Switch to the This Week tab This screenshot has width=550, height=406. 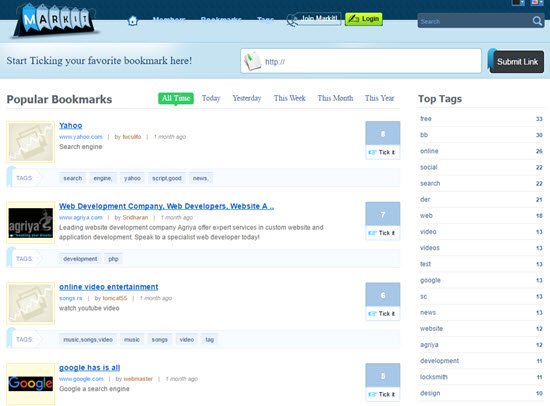pyautogui.click(x=290, y=98)
